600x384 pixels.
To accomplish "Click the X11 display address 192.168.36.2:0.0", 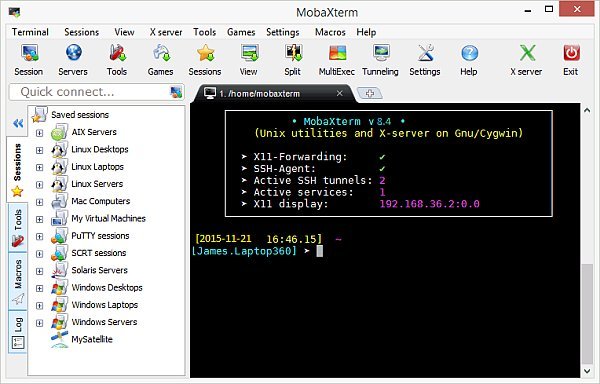I will tap(429, 204).
